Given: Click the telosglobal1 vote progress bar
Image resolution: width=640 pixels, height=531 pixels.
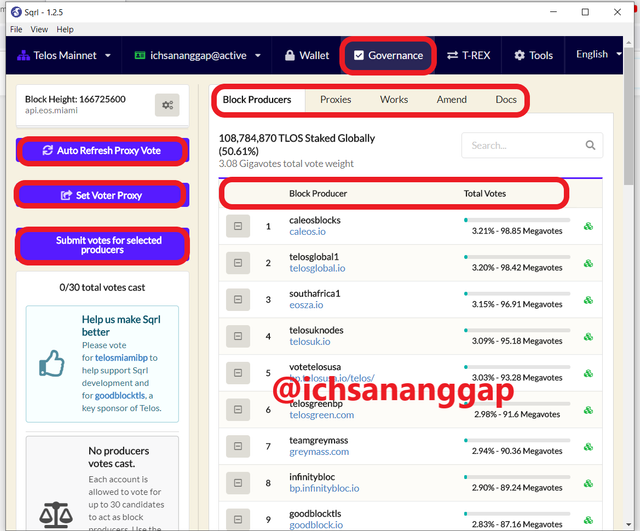Looking at the screenshot, I should (517, 257).
